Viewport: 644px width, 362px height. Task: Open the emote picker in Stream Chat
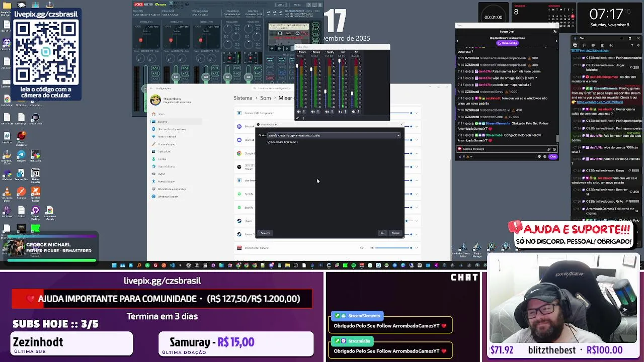coord(554,149)
